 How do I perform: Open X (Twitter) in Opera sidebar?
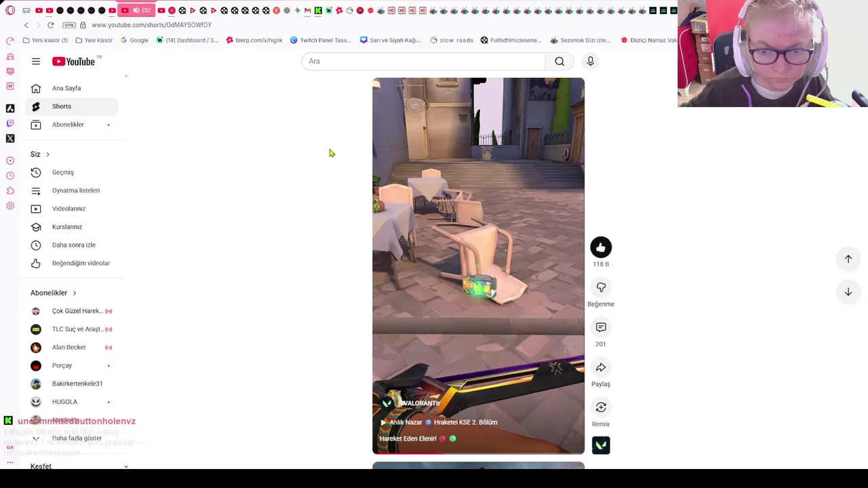click(x=10, y=138)
